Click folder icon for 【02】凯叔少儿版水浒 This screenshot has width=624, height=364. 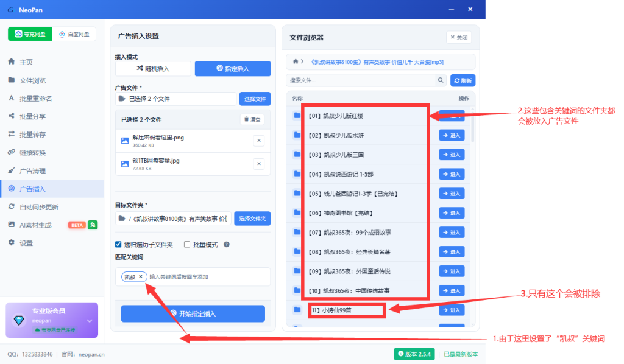tap(297, 135)
